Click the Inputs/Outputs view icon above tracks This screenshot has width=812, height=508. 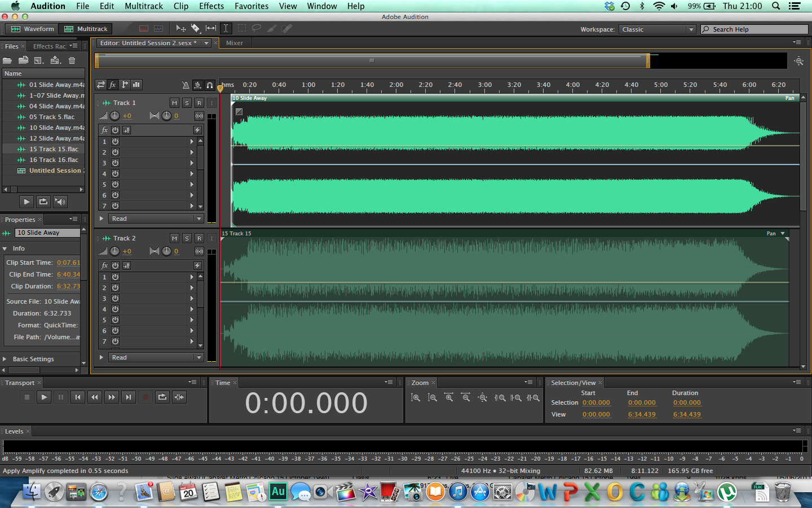click(100, 85)
